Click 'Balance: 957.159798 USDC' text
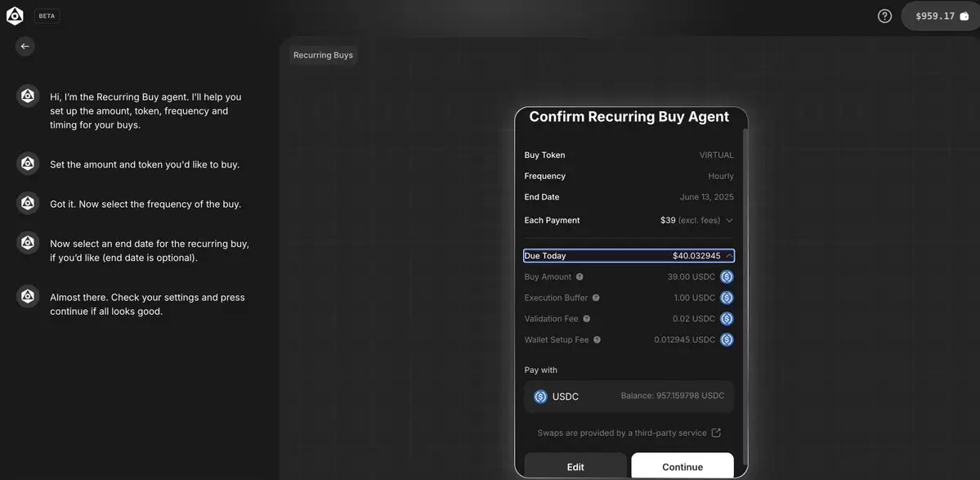 click(x=673, y=396)
